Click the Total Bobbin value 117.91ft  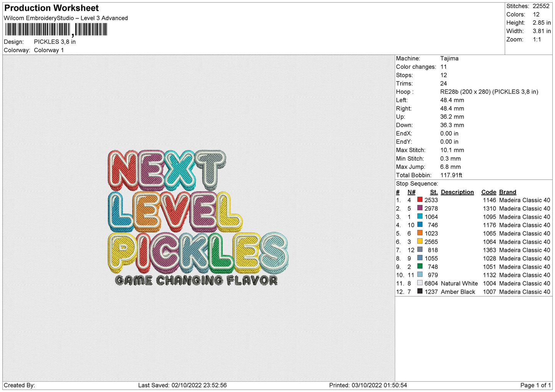click(x=451, y=175)
